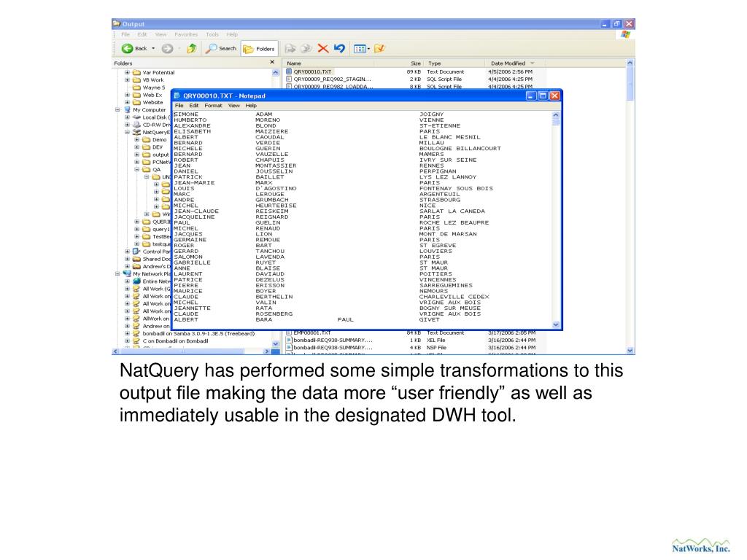The width and height of the screenshot is (747, 560).
Task: Click the grey Forward arrow button
Action: (167, 48)
